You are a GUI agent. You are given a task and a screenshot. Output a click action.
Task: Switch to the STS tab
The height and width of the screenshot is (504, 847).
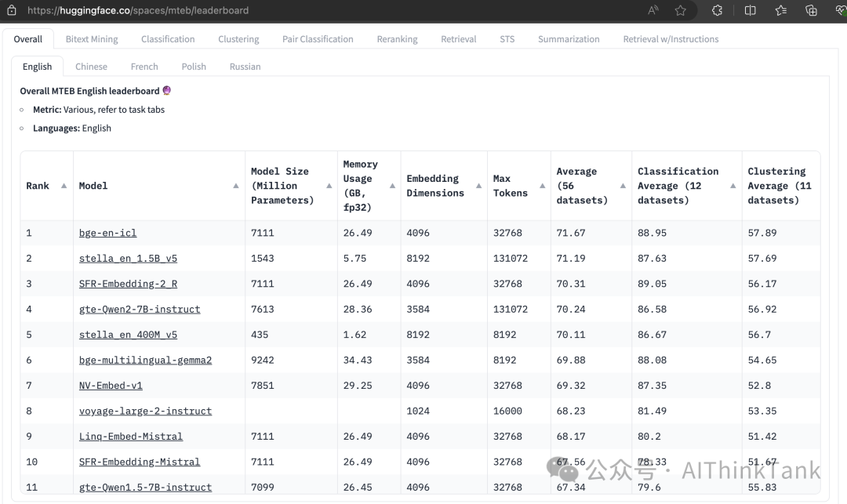tap(507, 39)
